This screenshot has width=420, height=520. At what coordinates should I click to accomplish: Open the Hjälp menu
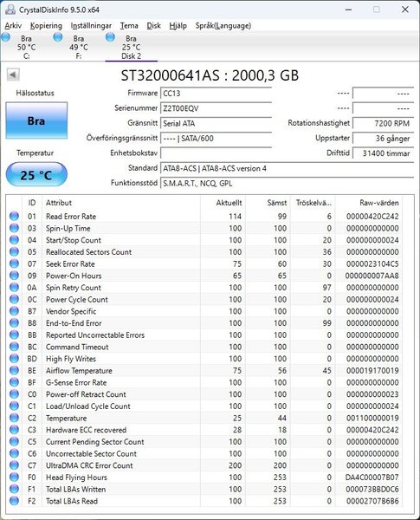coord(178,25)
